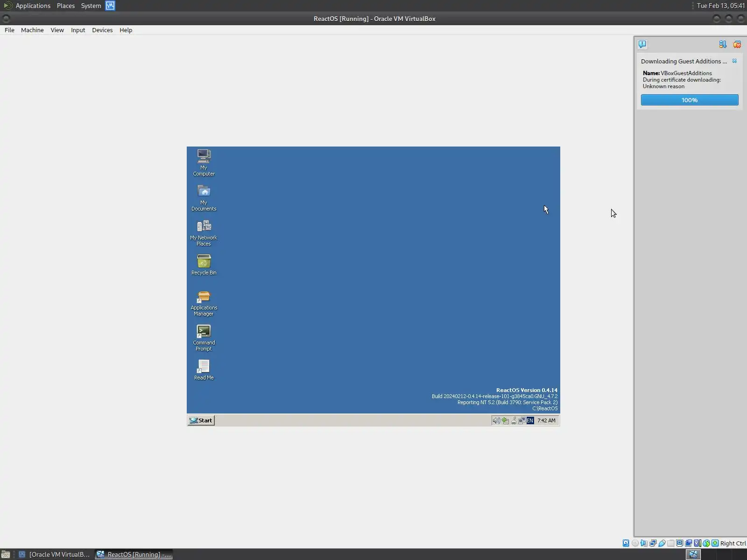Remove all finished notifications icon
This screenshot has width=747, height=560.
[737, 44]
